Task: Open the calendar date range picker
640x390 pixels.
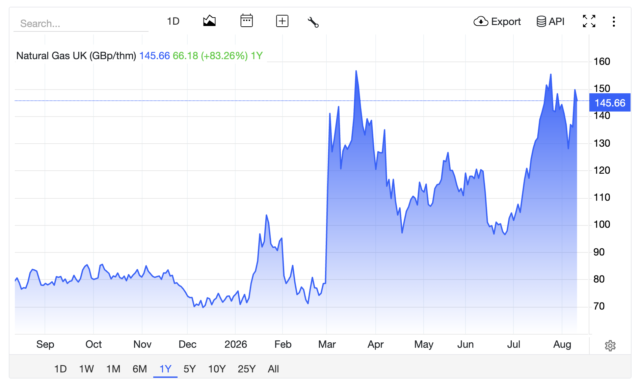Action: tap(246, 21)
